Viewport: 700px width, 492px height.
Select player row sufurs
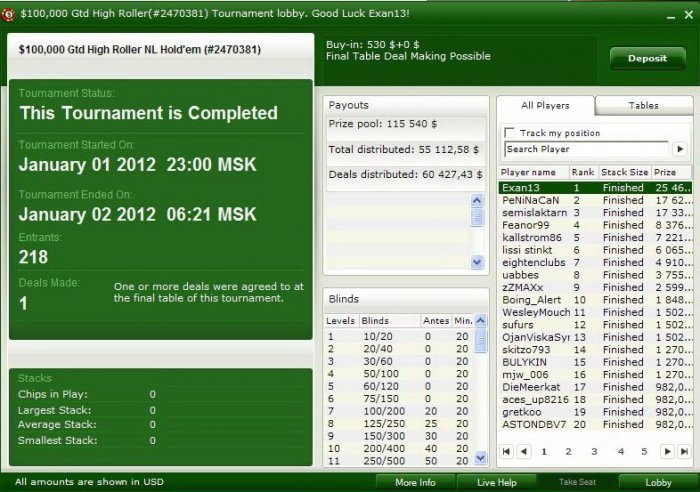pos(595,325)
